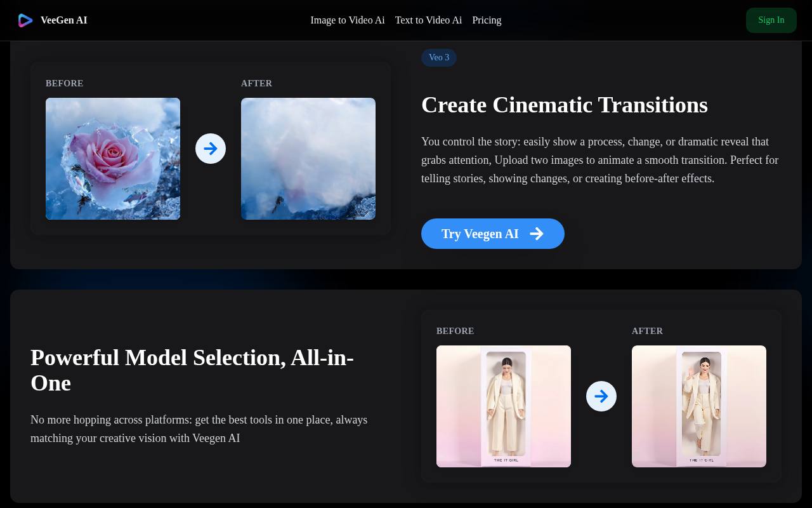
Task: Click the blue arrow between doll images
Action: click(601, 396)
